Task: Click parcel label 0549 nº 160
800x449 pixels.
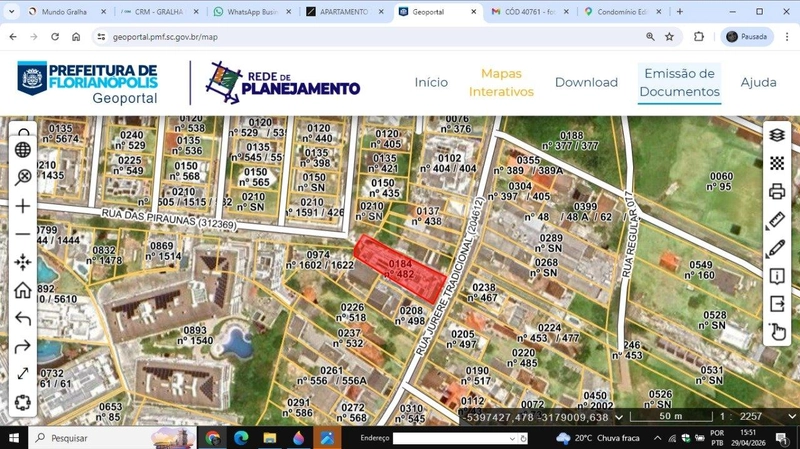Action: (700, 270)
